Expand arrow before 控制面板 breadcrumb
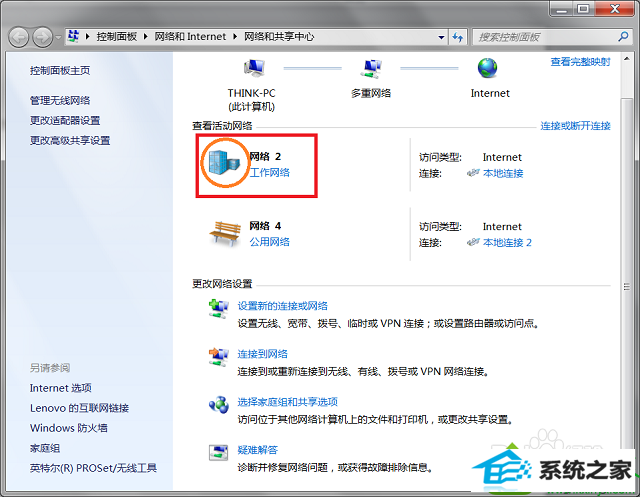The height and width of the screenshot is (497, 640). coord(87,37)
